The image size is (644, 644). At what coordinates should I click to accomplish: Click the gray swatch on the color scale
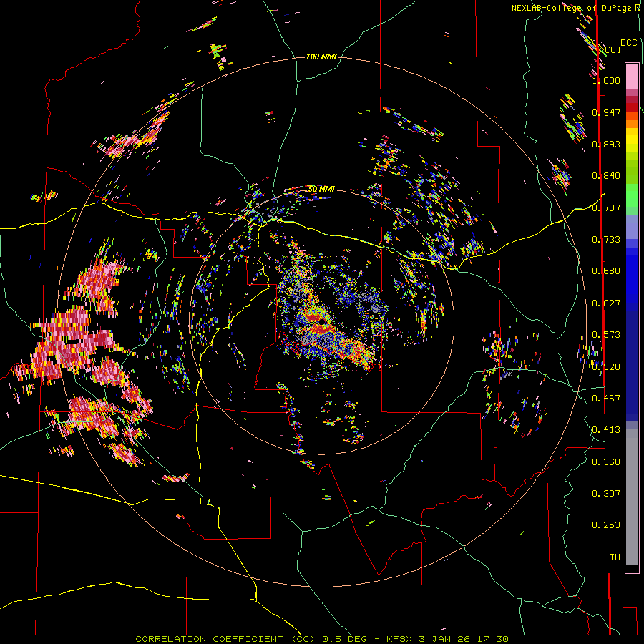pos(632,497)
